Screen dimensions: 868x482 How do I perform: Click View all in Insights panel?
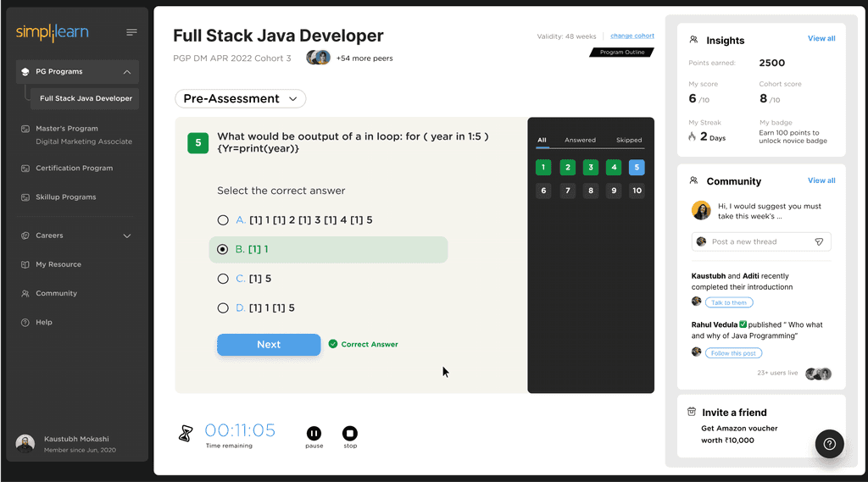pos(821,38)
